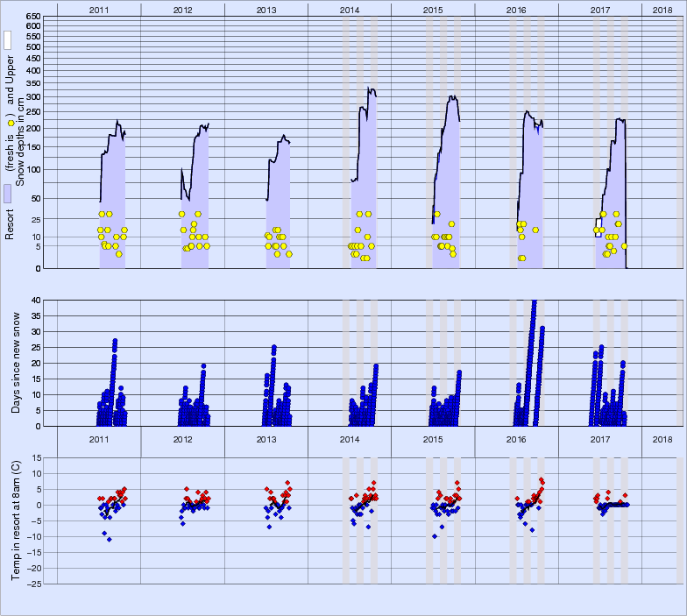687x616 pixels.
Task: Click the highest red temperature point in 2016
Action: 541,480
